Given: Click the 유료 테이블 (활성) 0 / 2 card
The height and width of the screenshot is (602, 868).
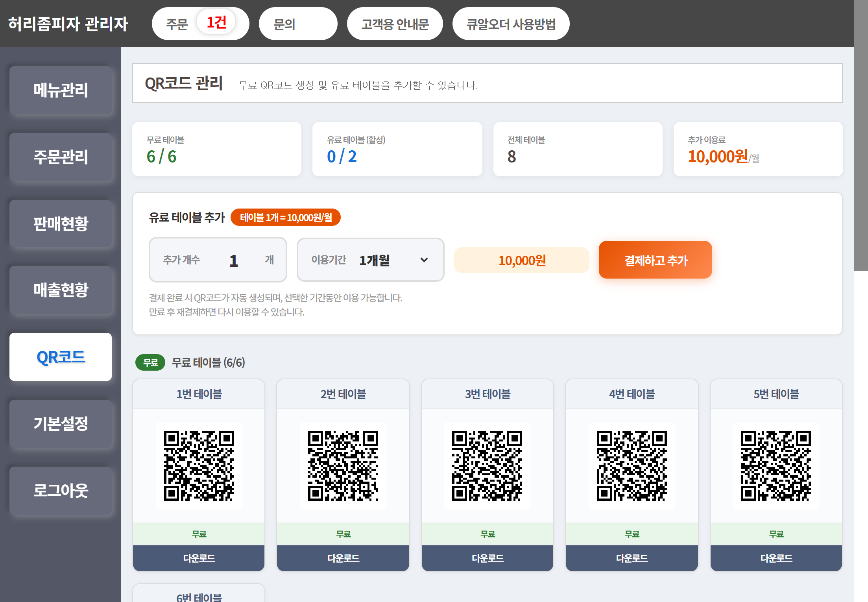Looking at the screenshot, I should click(397, 149).
